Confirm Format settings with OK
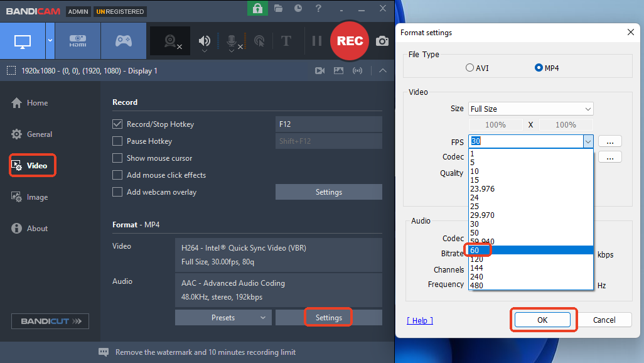This screenshot has width=644, height=363. click(x=542, y=320)
